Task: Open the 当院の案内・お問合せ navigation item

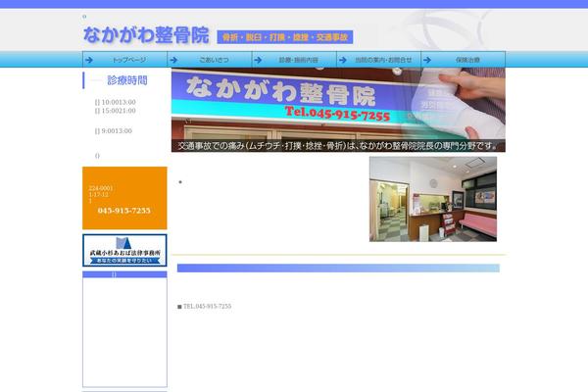Action: (x=378, y=60)
